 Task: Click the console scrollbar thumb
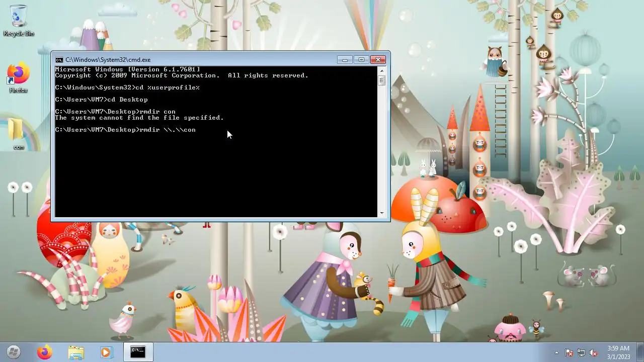pos(382,80)
